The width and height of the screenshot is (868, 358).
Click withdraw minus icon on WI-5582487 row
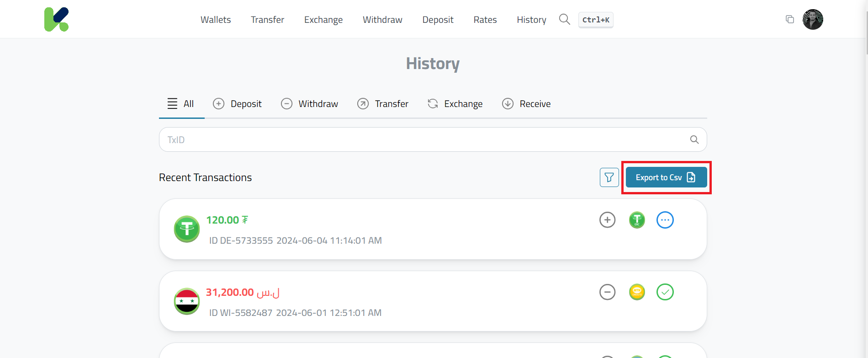(x=608, y=292)
